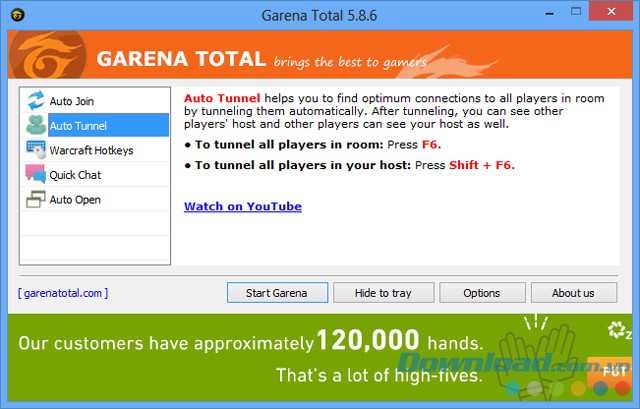Open the Options button

[482, 293]
